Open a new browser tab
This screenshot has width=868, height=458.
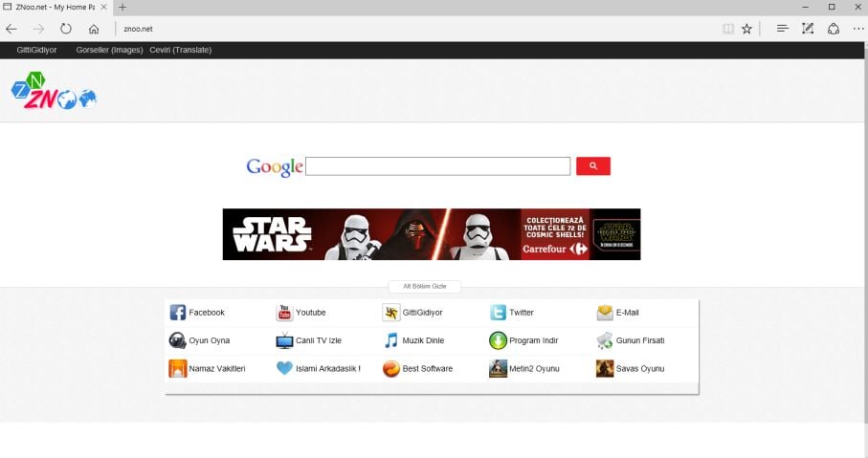tap(122, 8)
